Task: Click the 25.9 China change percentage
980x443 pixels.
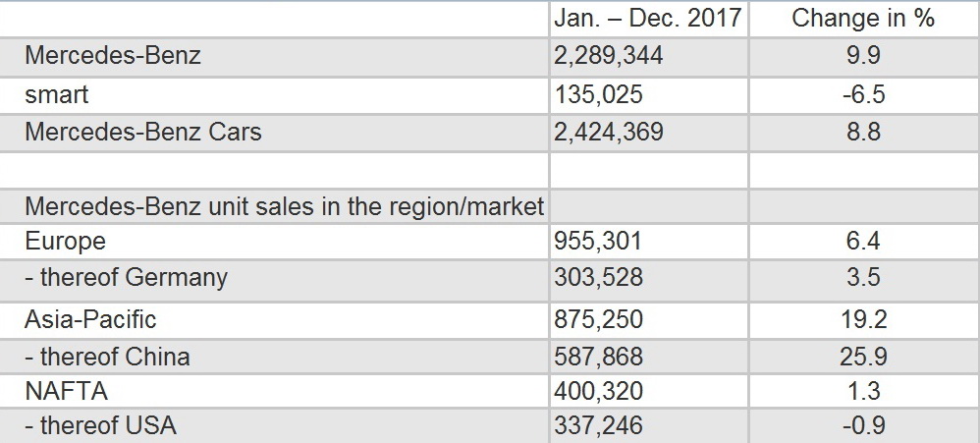Action: point(862,357)
